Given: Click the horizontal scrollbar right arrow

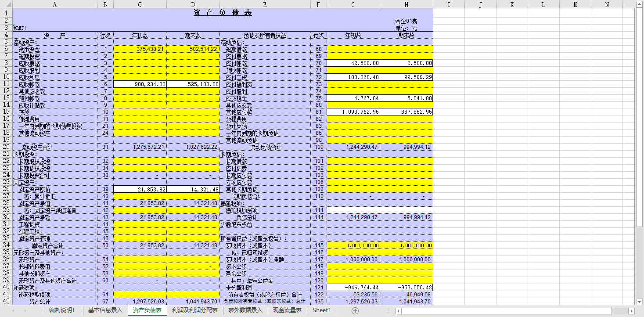Looking at the screenshot, I should tap(631, 311).
